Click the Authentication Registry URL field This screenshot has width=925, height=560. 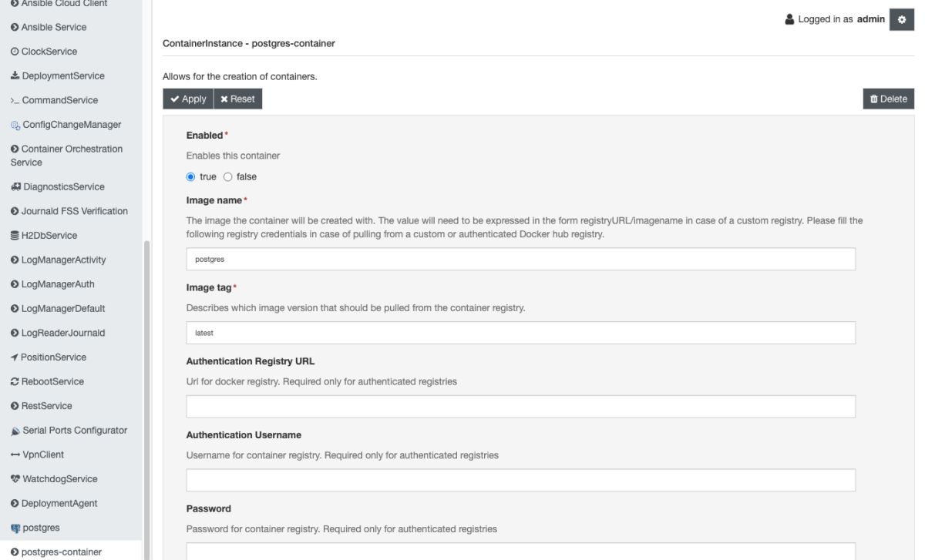pos(520,407)
